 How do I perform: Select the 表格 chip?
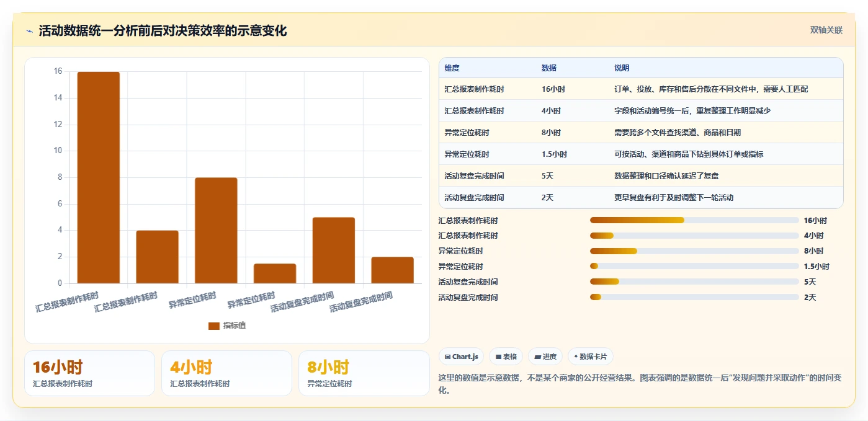506,357
